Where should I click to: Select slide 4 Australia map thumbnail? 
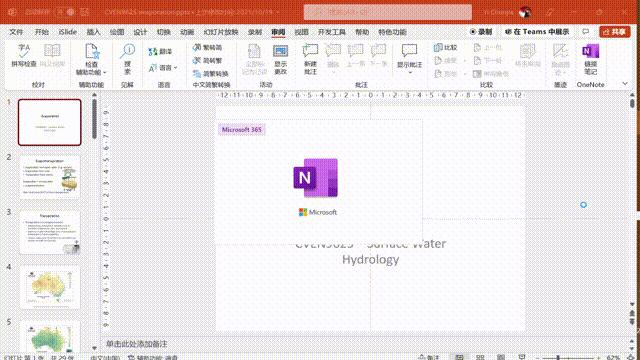tap(50, 287)
